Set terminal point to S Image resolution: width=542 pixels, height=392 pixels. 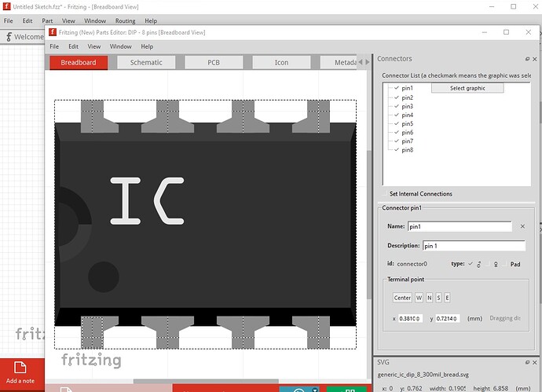pos(438,298)
